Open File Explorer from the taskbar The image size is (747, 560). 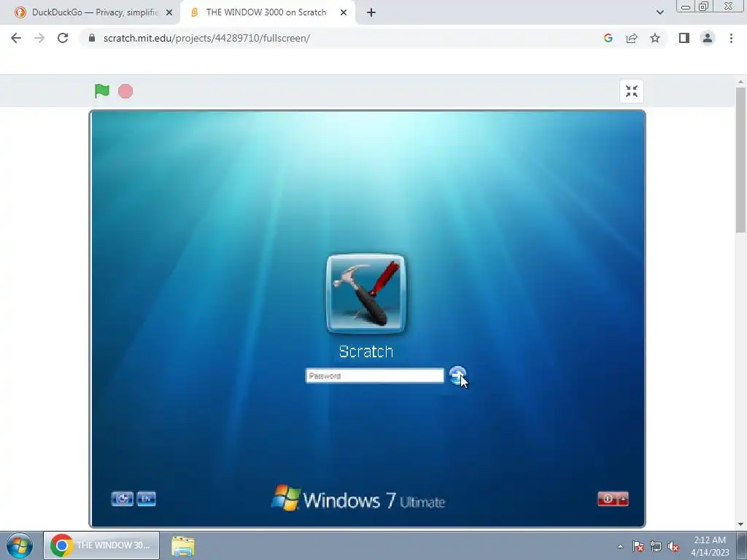[x=183, y=545]
